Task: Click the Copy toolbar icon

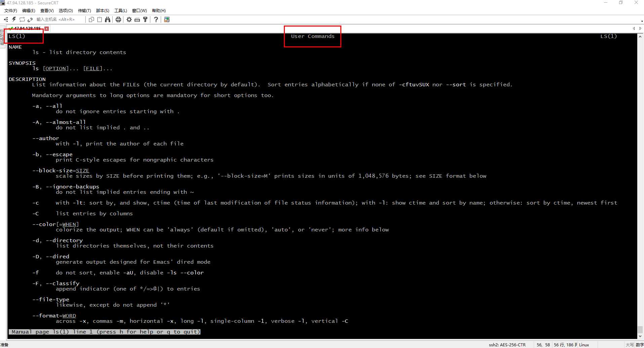Action: (x=91, y=19)
